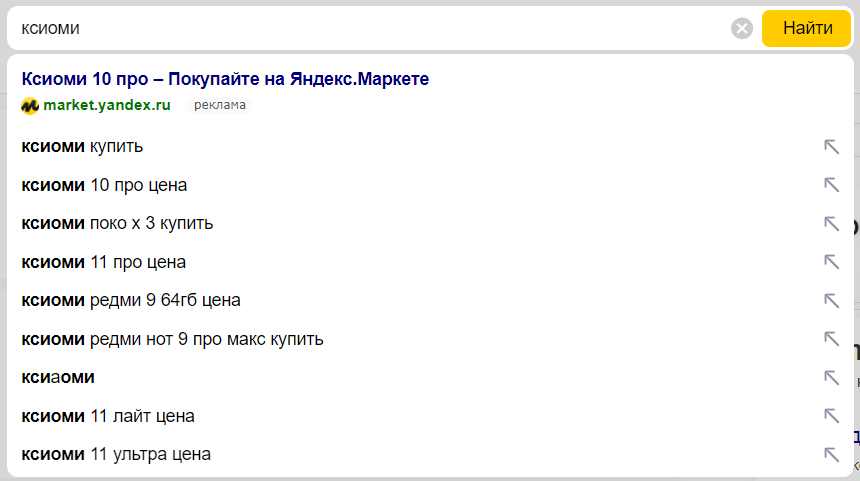
Task: Pick suggestion 'ксиоми 11 ультра цена'
Action: (116, 454)
